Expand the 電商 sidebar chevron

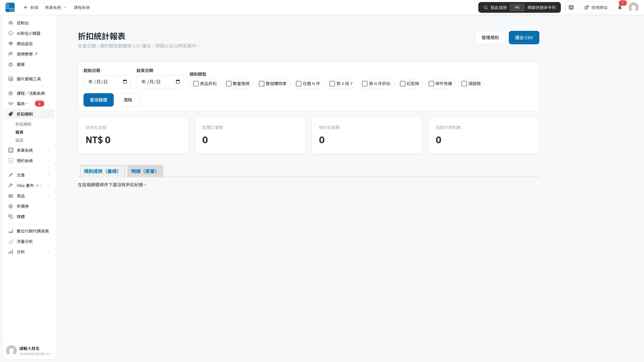[48, 104]
